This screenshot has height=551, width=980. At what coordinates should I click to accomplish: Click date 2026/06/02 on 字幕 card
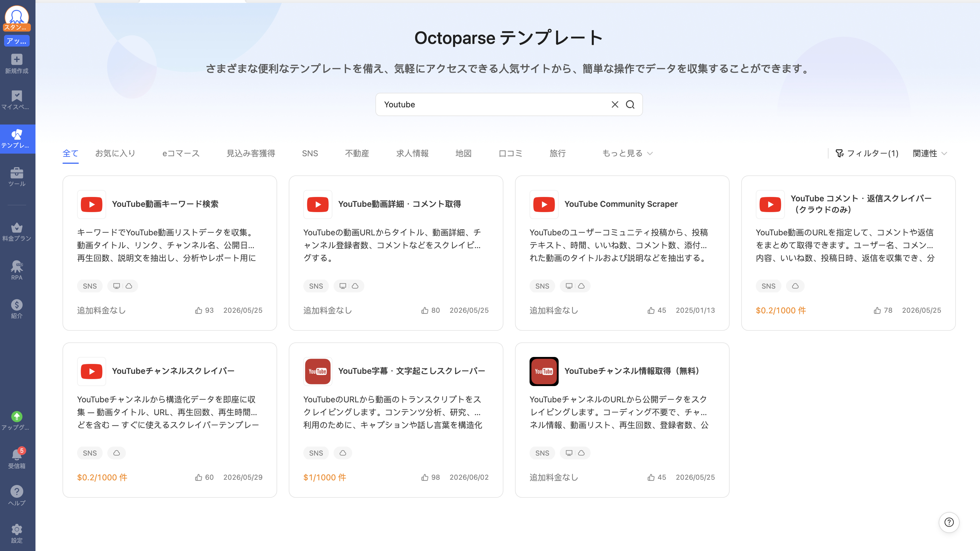tap(469, 477)
